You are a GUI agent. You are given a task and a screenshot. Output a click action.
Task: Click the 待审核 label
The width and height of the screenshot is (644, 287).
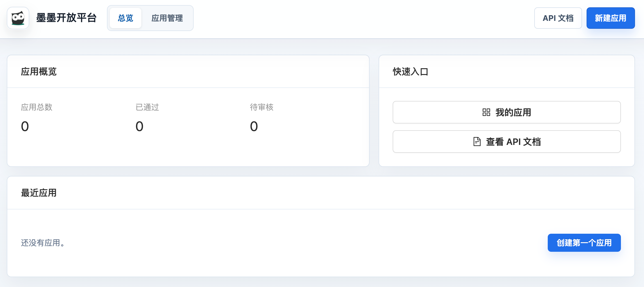(x=262, y=107)
